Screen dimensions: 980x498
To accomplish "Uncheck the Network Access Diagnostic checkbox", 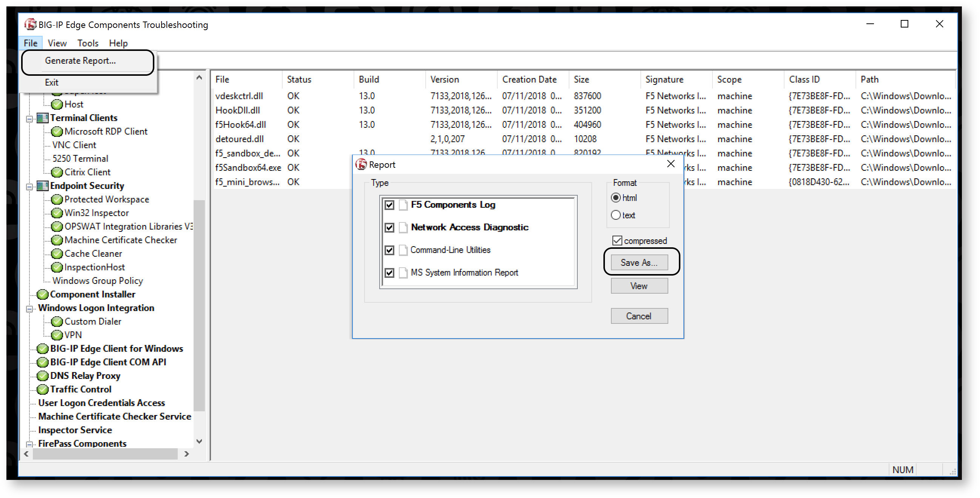I will point(389,228).
